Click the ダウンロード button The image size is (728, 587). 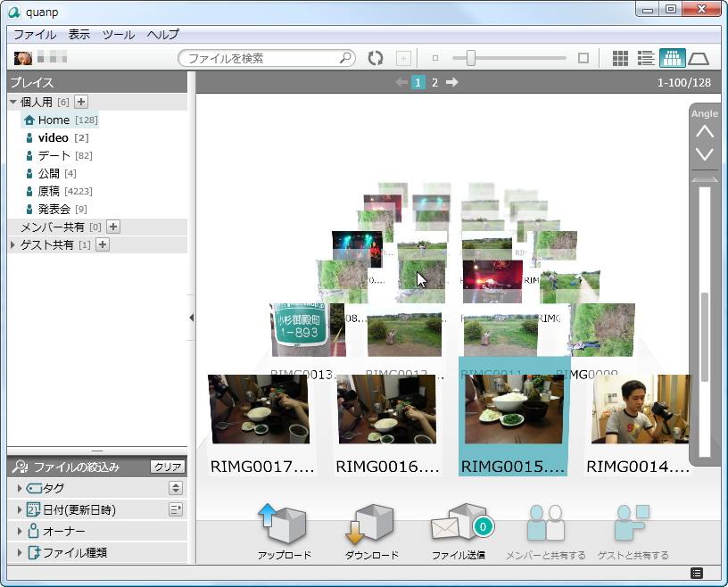click(x=371, y=532)
